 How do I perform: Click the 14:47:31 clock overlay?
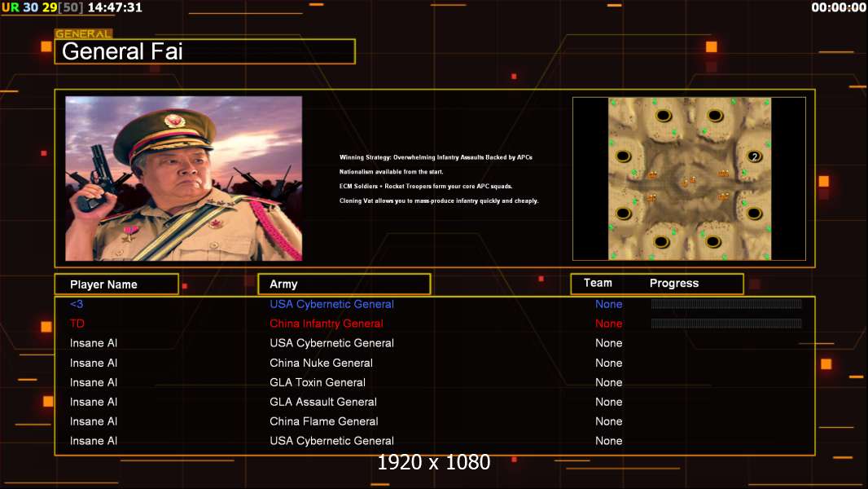click(115, 8)
